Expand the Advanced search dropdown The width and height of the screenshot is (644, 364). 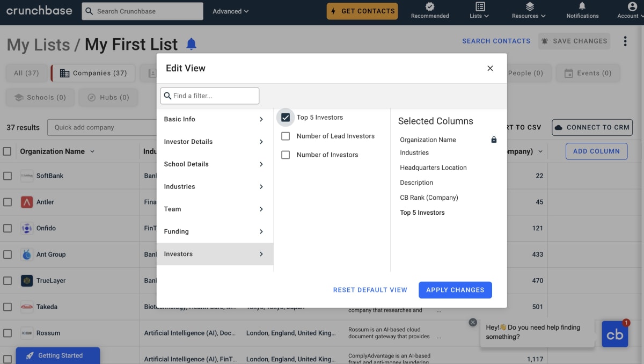coord(231,11)
